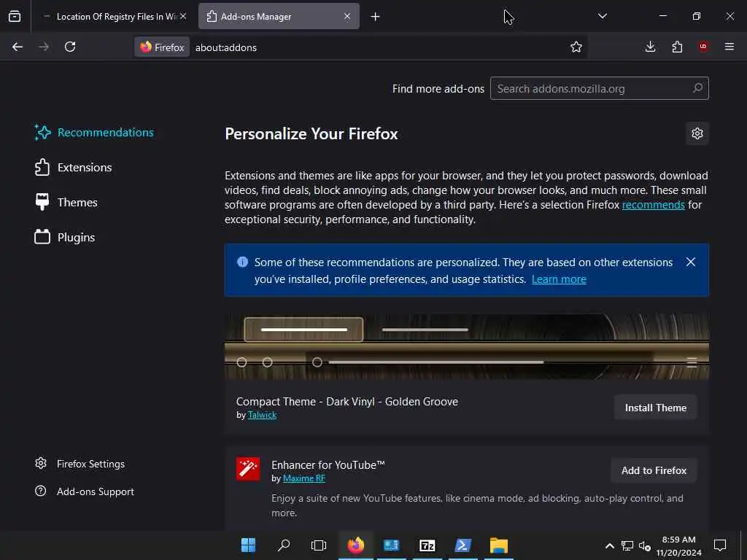Open the Recommendations section
747x560 pixels.
pos(94,133)
